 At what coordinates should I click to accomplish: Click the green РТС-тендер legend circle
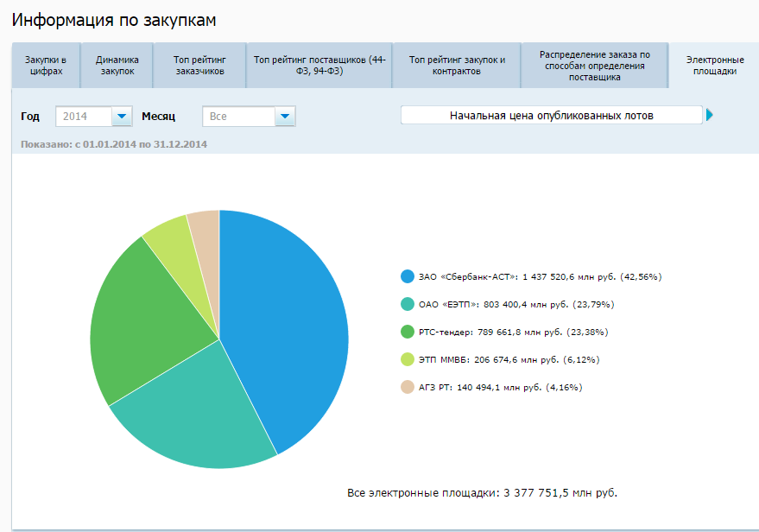408,332
